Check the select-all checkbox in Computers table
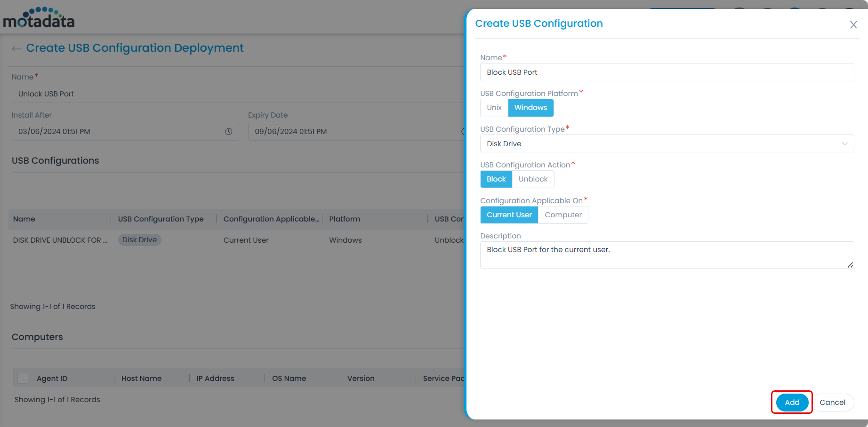Image resolution: width=868 pixels, height=427 pixels. click(22, 378)
